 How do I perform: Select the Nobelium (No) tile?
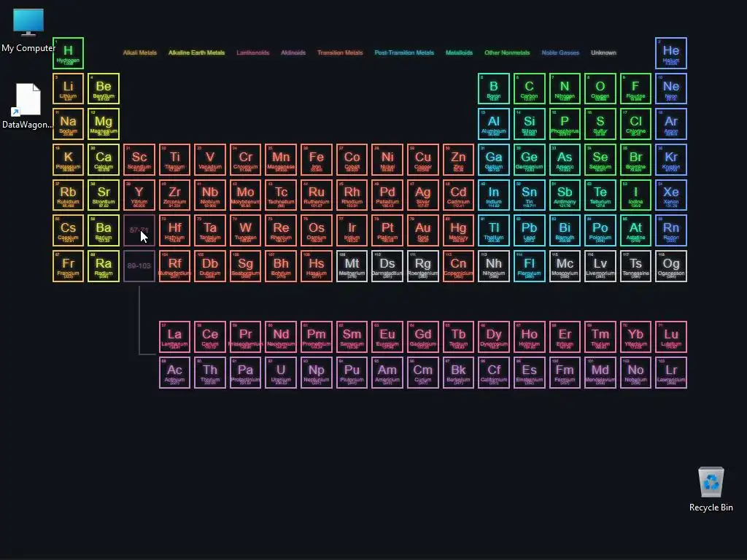(635, 373)
